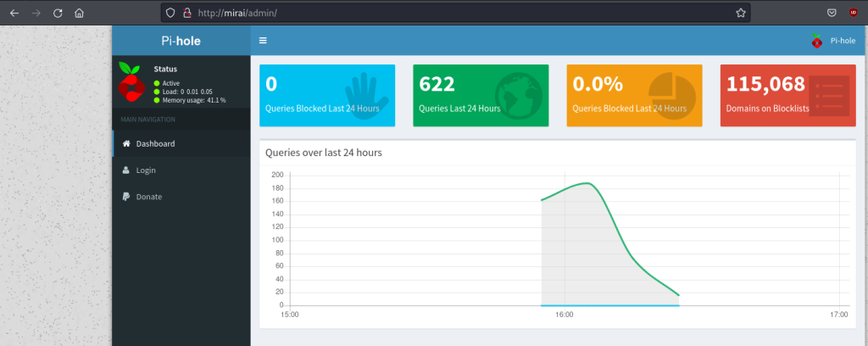Click the MAIN NAVIGATION header label
This screenshot has width=868, height=346.
coord(147,119)
